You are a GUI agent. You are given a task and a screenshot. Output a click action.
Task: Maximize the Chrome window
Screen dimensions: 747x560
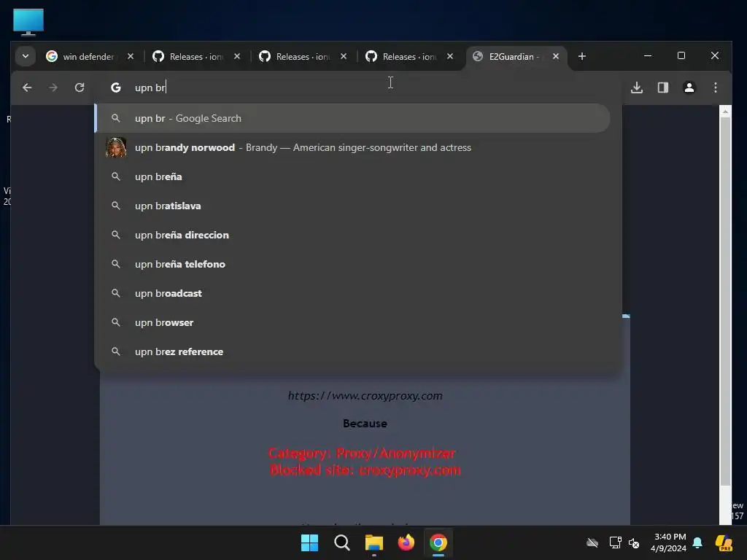click(x=681, y=55)
